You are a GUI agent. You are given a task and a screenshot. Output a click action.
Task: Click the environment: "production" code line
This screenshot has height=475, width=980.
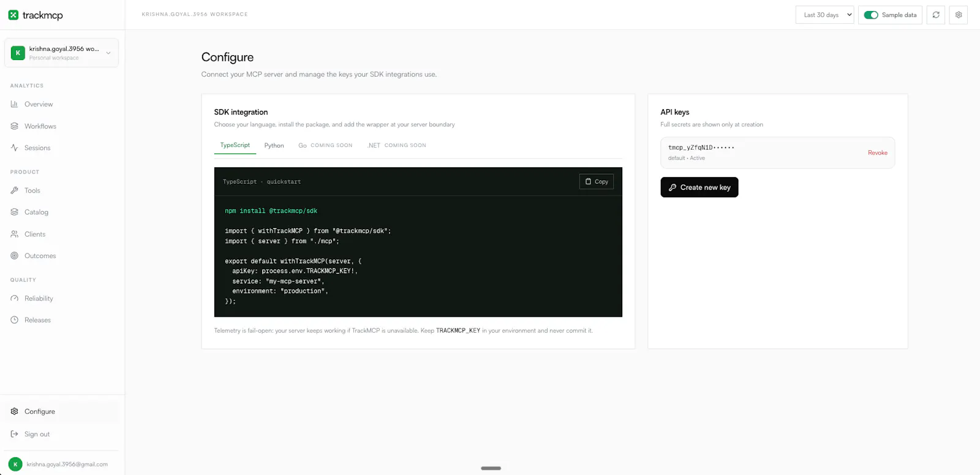[x=280, y=291]
